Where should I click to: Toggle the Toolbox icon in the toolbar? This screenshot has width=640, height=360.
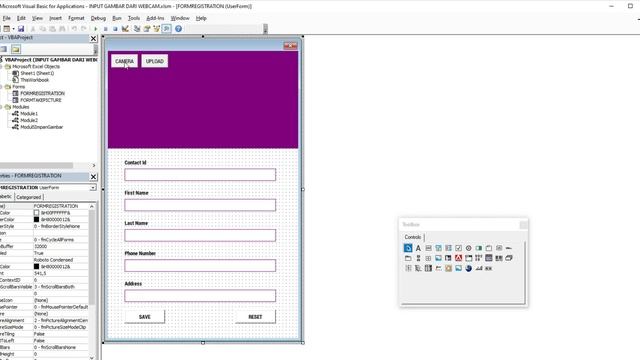[x=167, y=29]
